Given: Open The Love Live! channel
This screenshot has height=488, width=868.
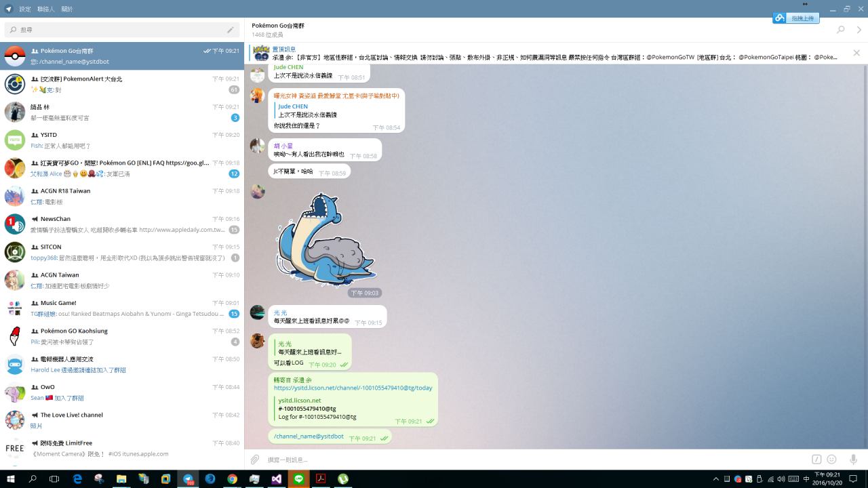Looking at the screenshot, I should [122, 420].
